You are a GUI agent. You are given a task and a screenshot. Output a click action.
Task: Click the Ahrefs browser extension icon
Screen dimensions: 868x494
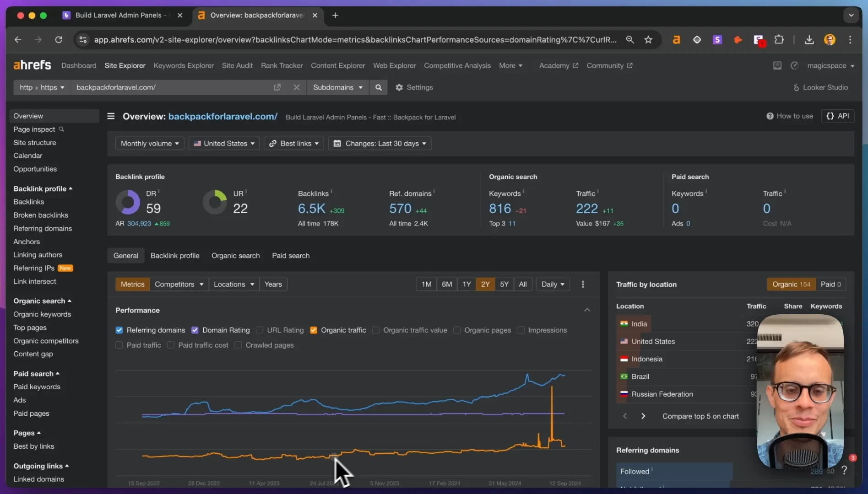coord(676,40)
